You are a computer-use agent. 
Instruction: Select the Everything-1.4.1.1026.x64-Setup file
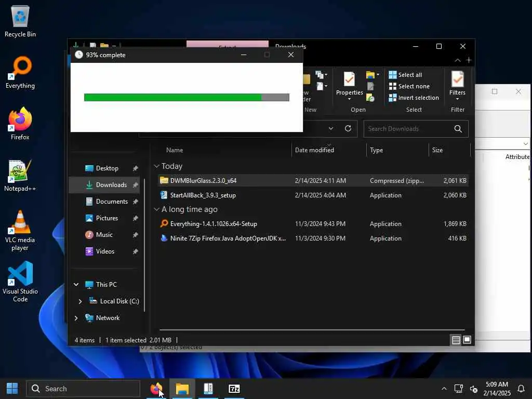tap(313, 224)
